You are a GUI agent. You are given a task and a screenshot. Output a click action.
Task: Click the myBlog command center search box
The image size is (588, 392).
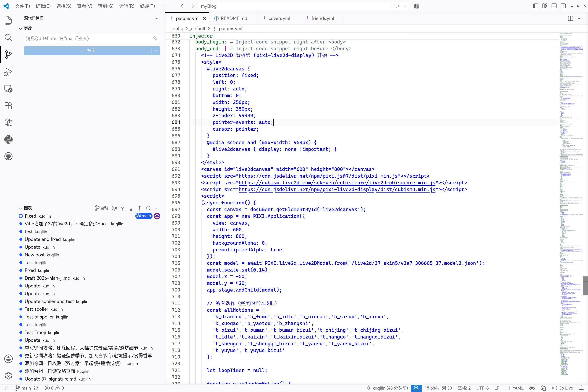(294, 6)
